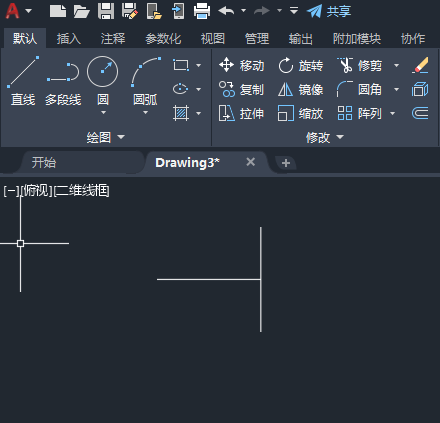Activate the Array (阵列) tool
Screen dimensions: 440x423
pyautogui.click(x=359, y=113)
